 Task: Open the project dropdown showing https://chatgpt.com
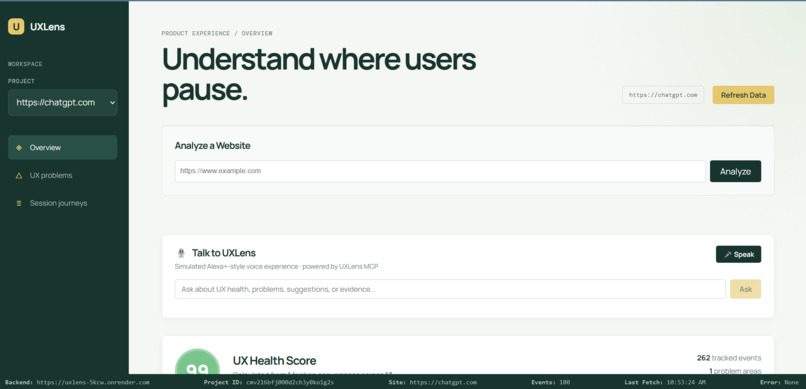[x=63, y=103]
